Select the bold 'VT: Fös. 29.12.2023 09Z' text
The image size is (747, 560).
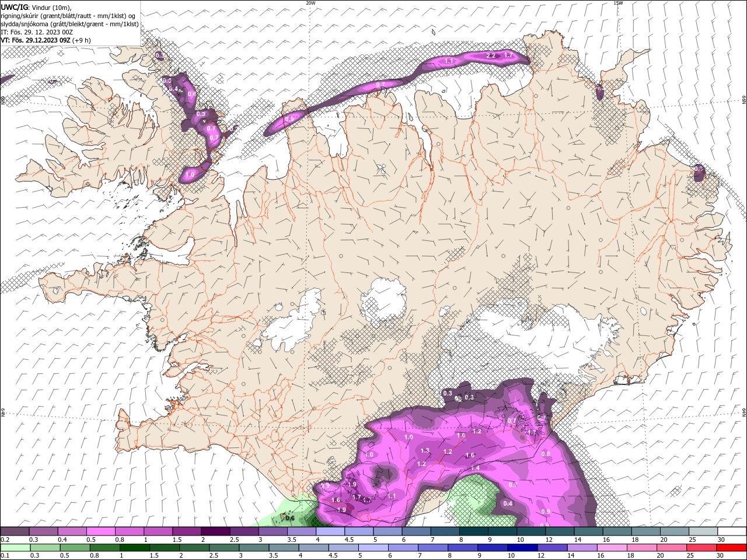36,40
